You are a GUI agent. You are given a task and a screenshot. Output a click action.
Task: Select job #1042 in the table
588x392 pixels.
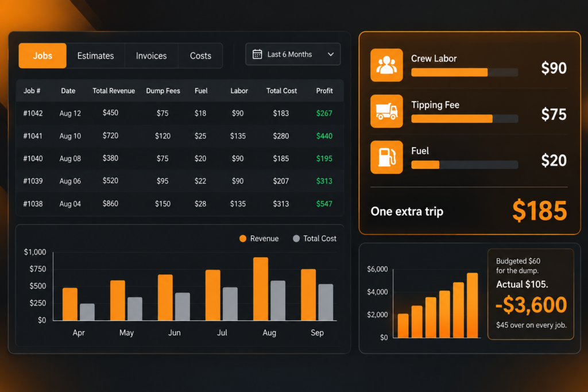(180, 113)
